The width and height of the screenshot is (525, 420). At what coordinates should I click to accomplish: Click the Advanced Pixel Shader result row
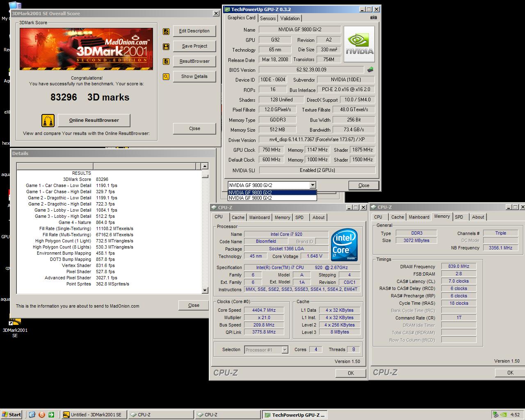point(109,278)
